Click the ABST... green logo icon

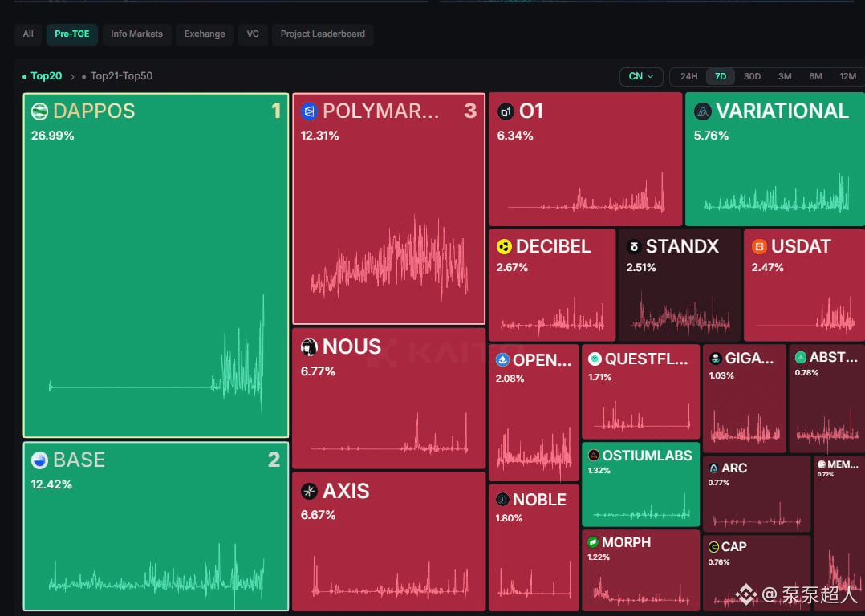pos(801,358)
